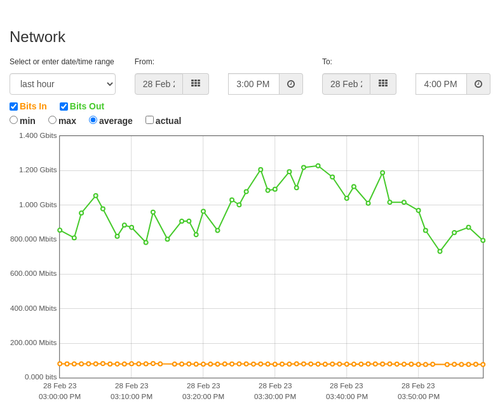Screen dimensions: 500x403
Task: Click the 'From:' label
Action: point(144,62)
